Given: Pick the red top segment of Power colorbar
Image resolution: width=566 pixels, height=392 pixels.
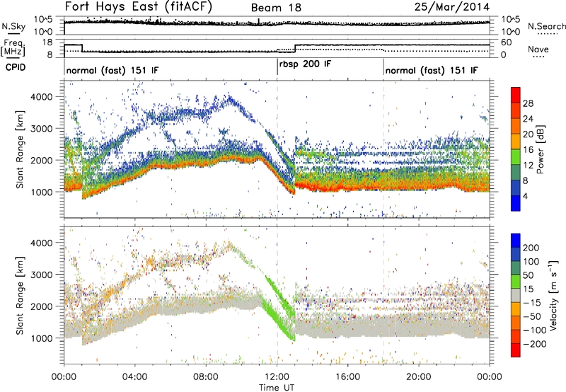Looking at the screenshot, I should click(x=516, y=95).
